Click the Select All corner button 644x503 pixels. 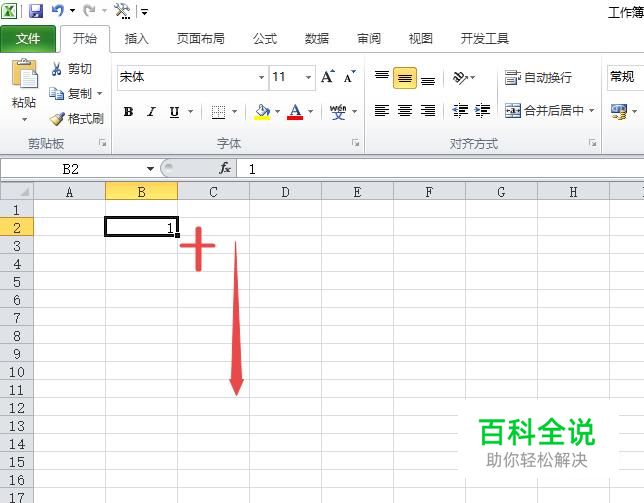tap(17, 191)
